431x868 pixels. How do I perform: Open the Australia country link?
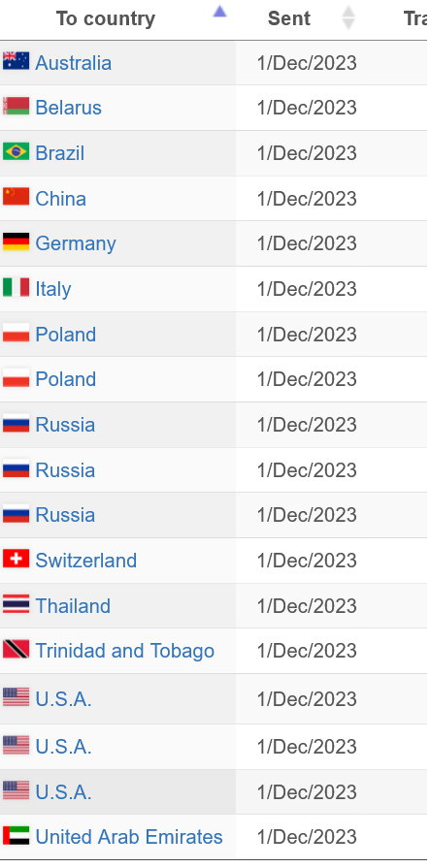pos(73,63)
